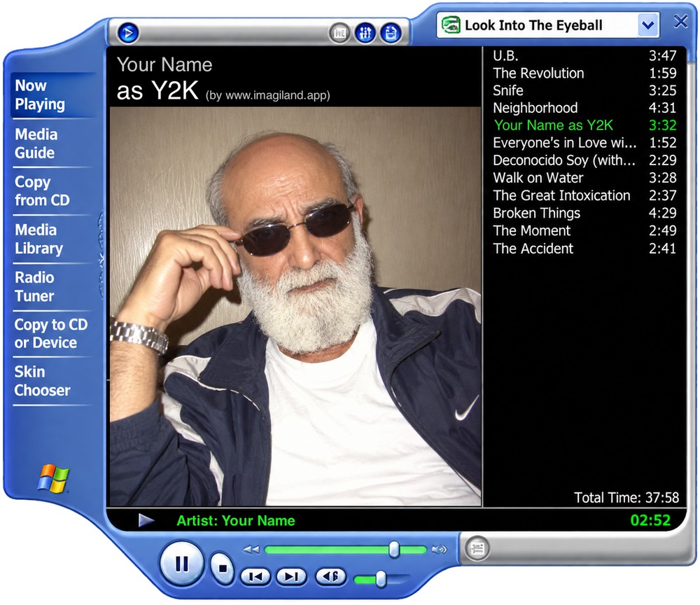
Task: Click the media information button beside the equalizer
Action: tap(391, 33)
